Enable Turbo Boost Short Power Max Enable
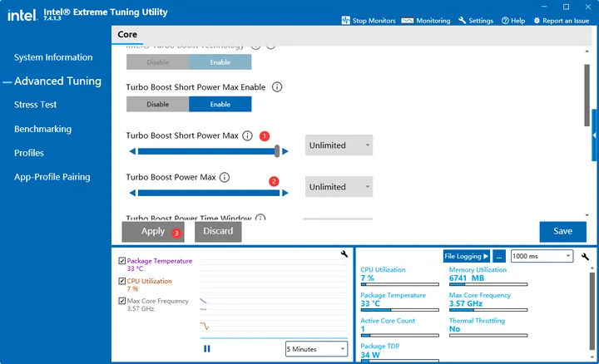Image resolution: width=599 pixels, height=364 pixels. 220,104
